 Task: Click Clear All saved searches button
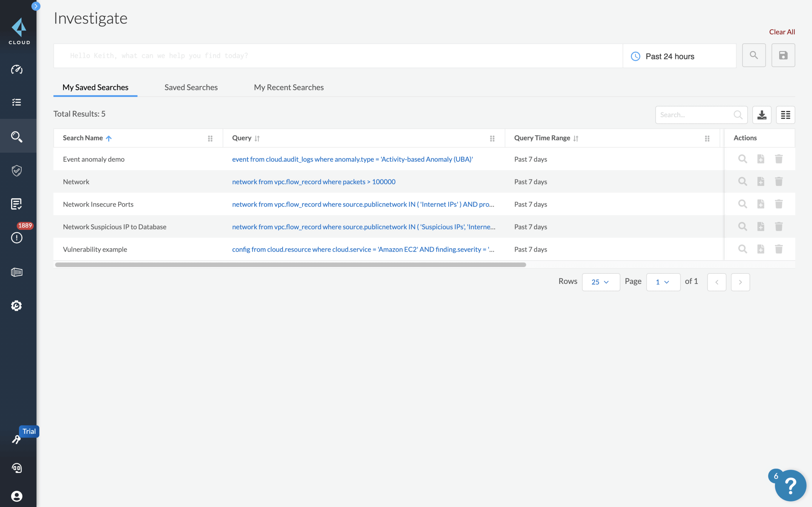pyautogui.click(x=782, y=31)
